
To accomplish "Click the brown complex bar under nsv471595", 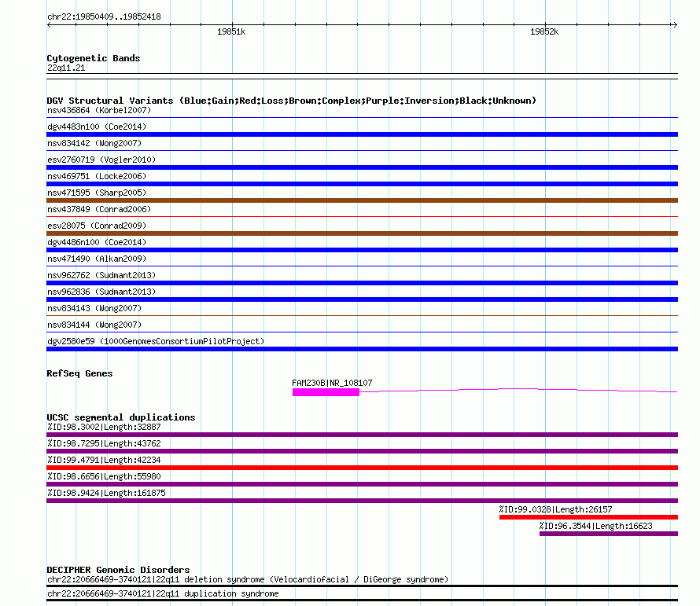I will click(x=362, y=200).
